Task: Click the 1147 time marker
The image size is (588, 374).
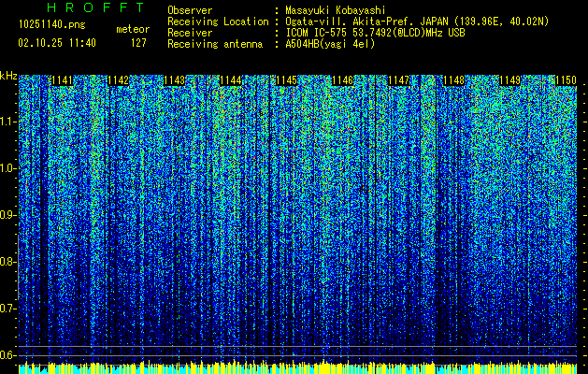Action: [x=398, y=80]
